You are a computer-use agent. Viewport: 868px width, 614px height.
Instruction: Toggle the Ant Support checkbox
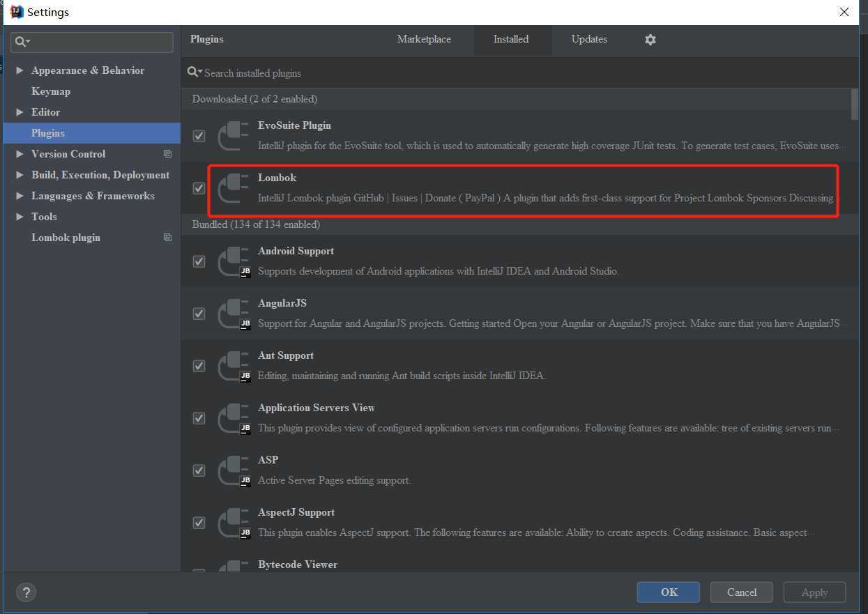pyautogui.click(x=199, y=366)
